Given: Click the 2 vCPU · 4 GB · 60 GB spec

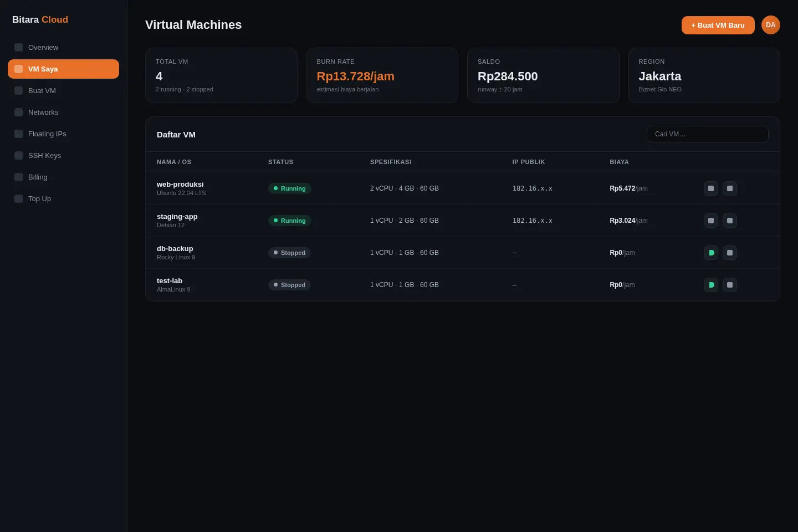Looking at the screenshot, I should pyautogui.click(x=405, y=188).
